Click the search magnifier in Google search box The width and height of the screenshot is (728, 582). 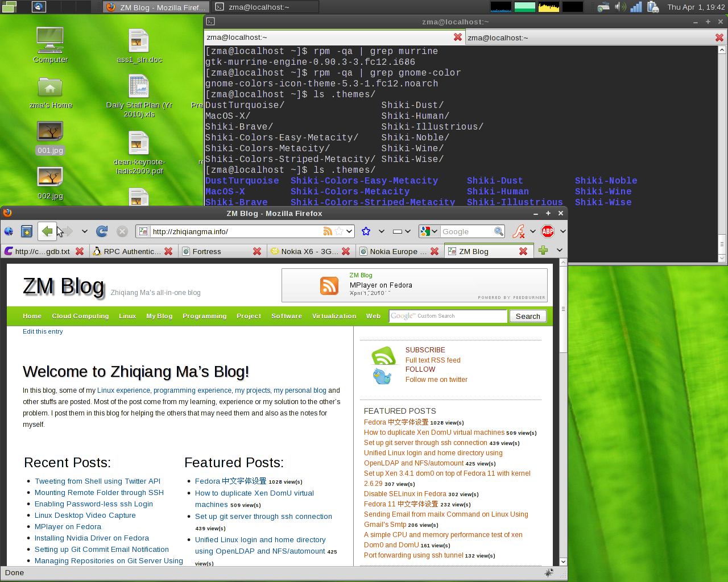[499, 231]
